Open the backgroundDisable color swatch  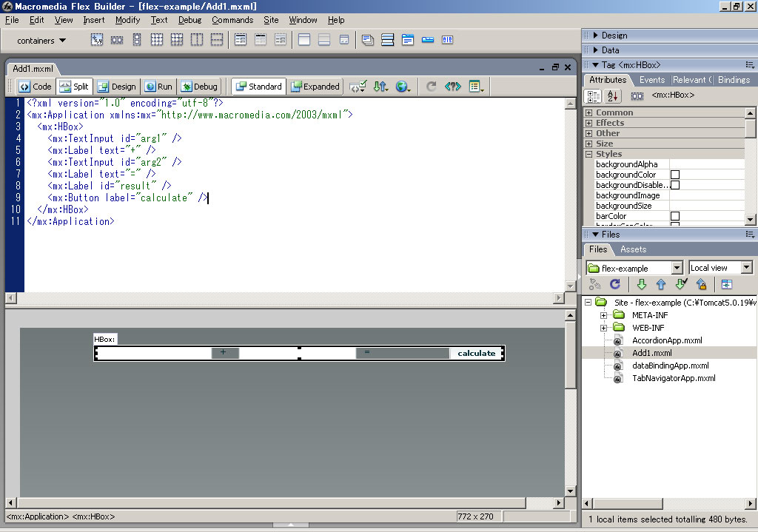click(675, 185)
